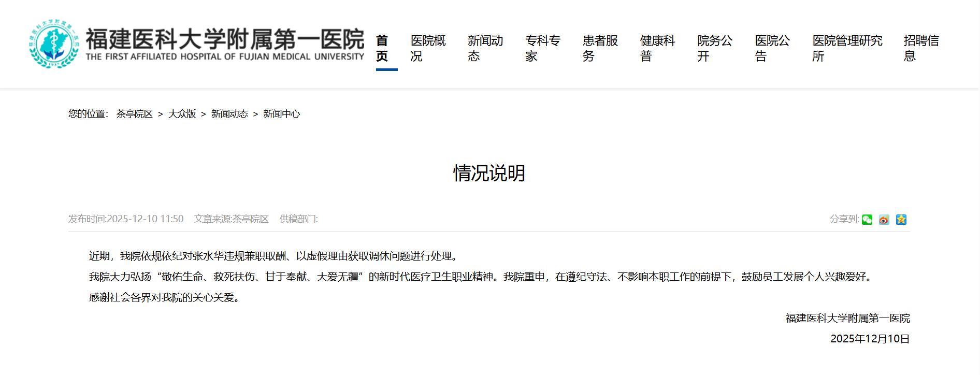Select the 医院公告 menu item
Viewport: 980px width, 375px height.
click(x=772, y=48)
